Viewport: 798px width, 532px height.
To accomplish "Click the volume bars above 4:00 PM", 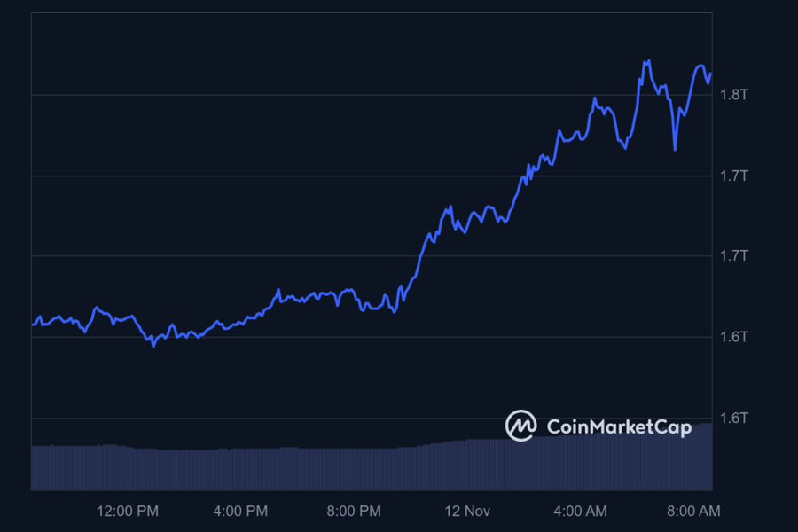I will pos(240,468).
